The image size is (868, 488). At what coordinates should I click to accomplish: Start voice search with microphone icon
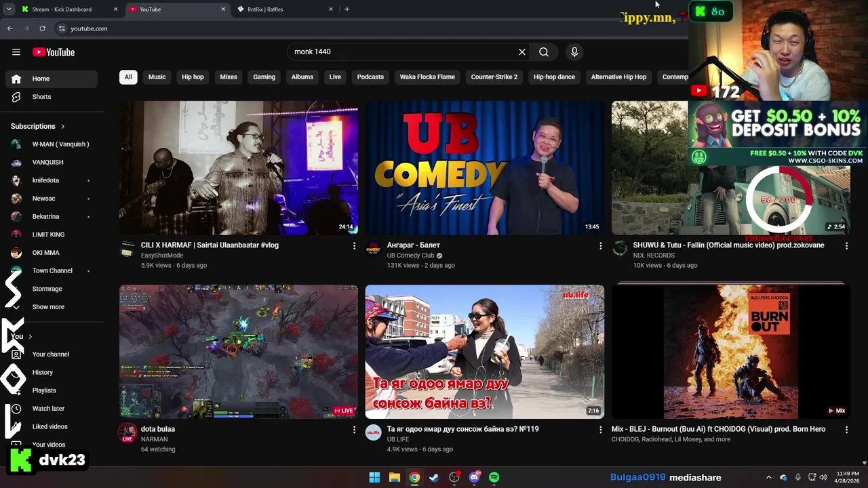pos(574,52)
